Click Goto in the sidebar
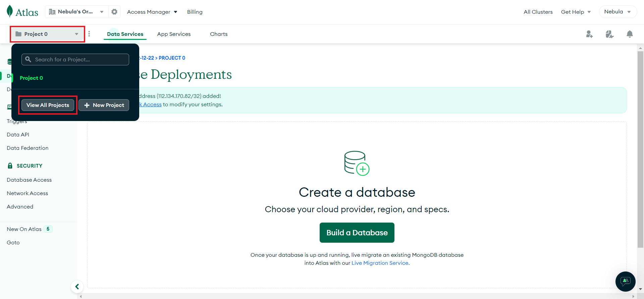Image resolution: width=644 pixels, height=299 pixels. coord(13,242)
